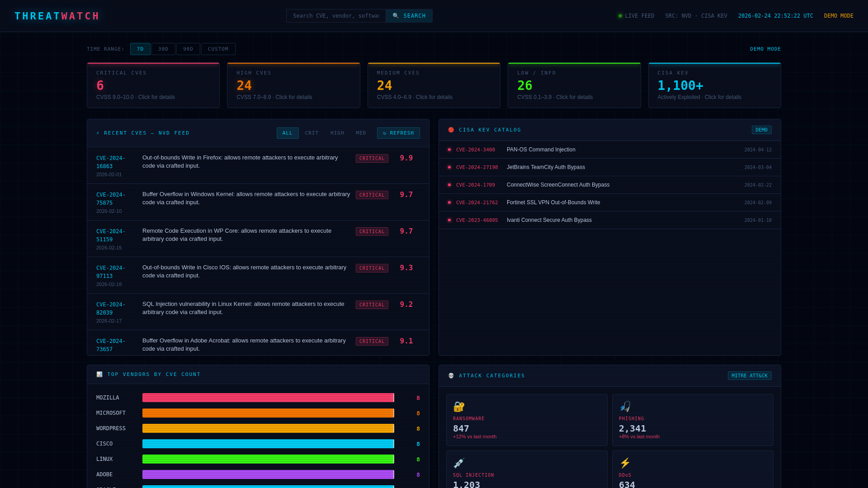
Task: Select the 7D time range
Action: click(x=140, y=49)
